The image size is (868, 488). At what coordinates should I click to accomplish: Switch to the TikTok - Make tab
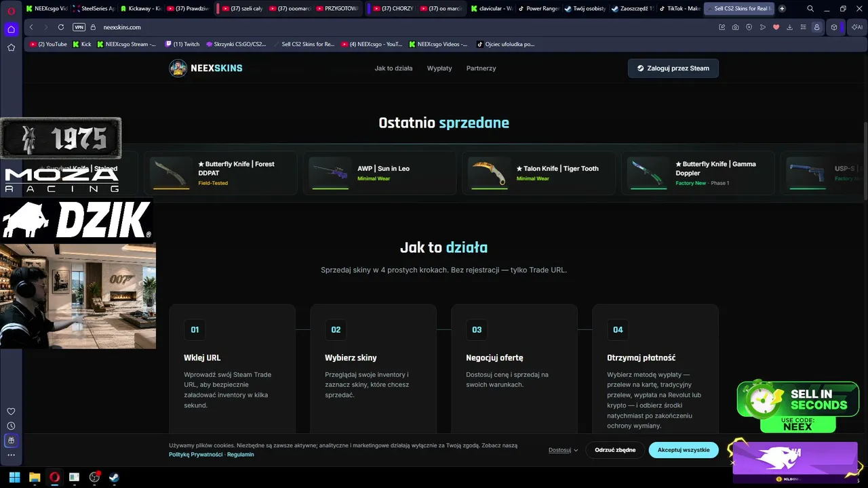(x=680, y=9)
